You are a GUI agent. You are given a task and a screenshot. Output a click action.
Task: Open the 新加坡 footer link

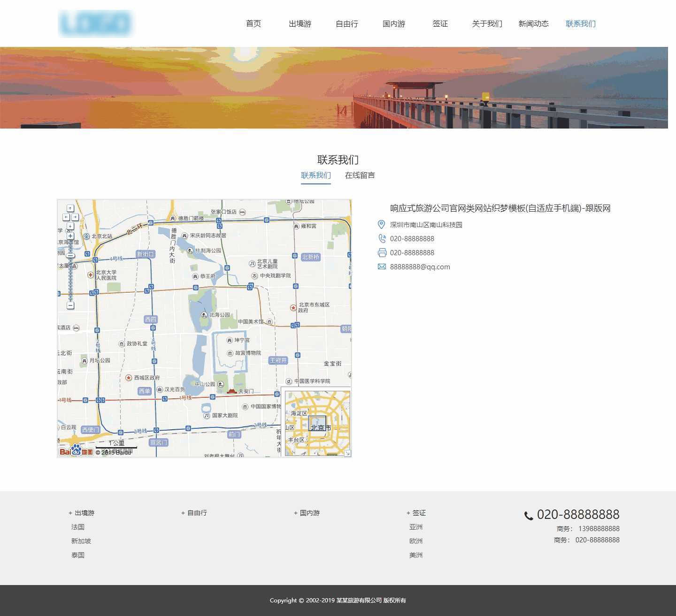pyautogui.click(x=81, y=541)
